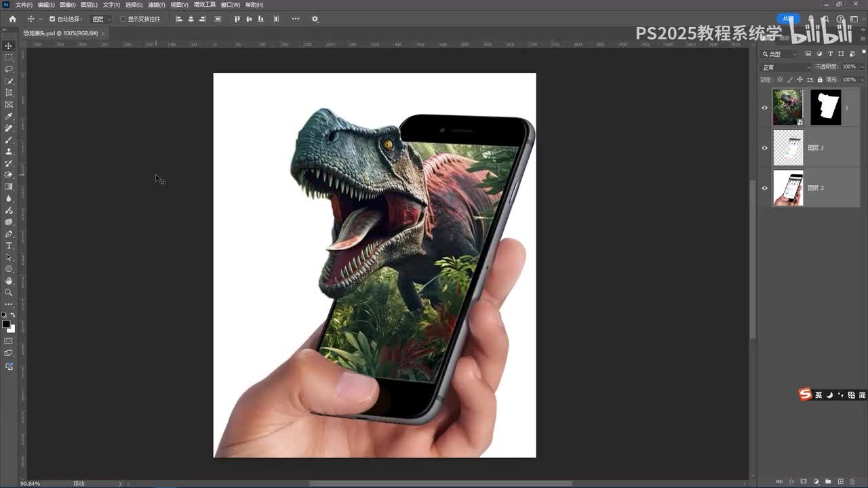Screen dimensions: 868x488
Task: Select the Crop tool
Action: pyautogui.click(x=9, y=93)
